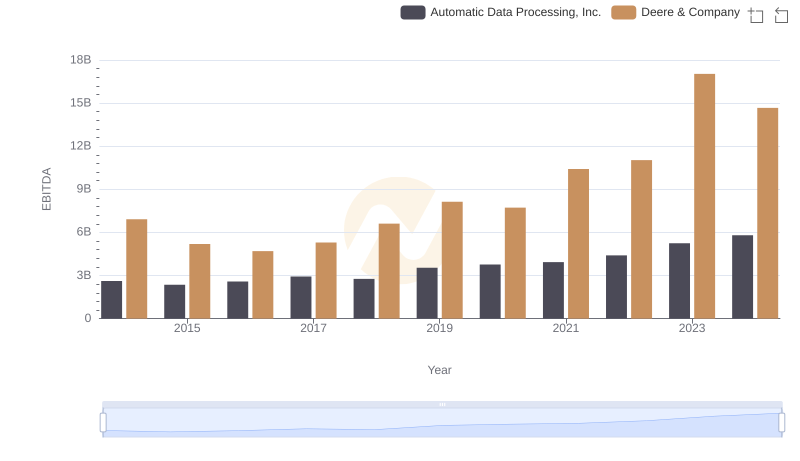Click the 2023 x-axis label
800x461 pixels.
692,328
